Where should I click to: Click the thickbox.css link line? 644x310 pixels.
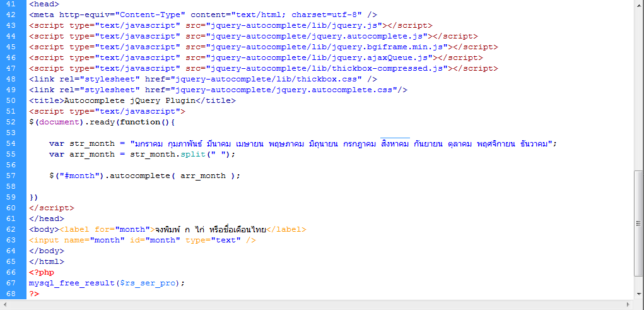[x=203, y=80]
